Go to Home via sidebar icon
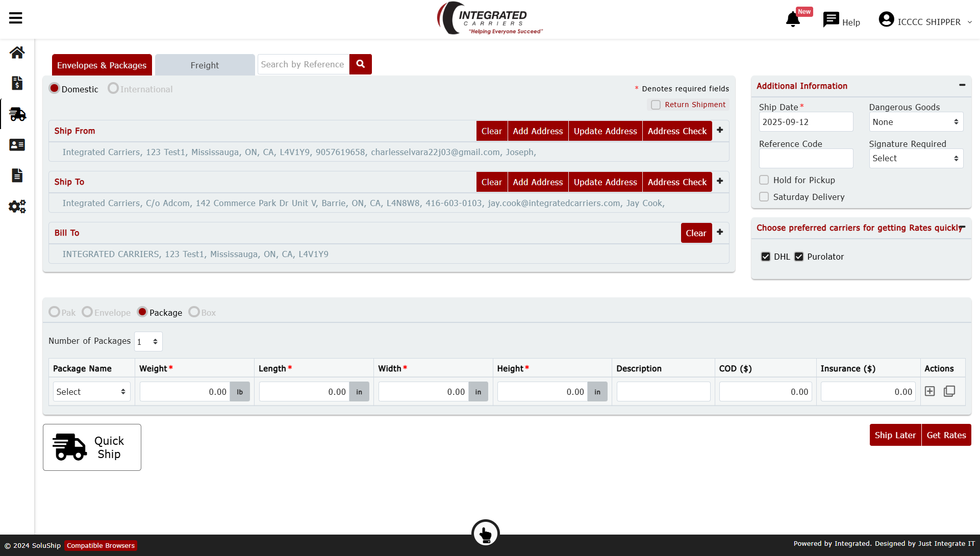980x556 pixels. (x=17, y=53)
